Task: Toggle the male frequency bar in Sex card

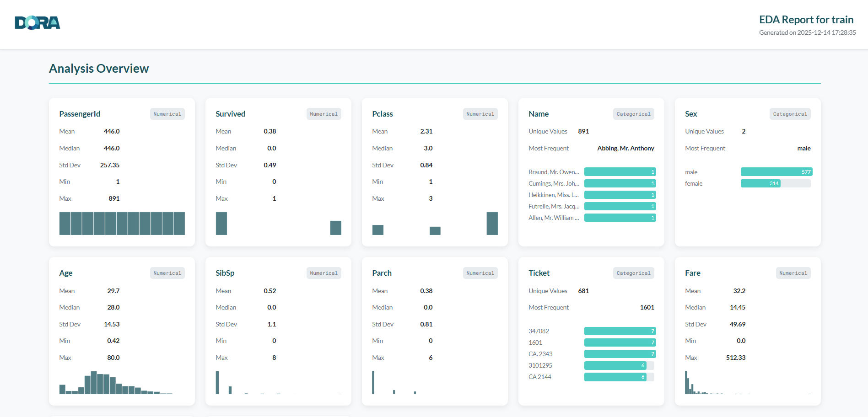Action: pos(776,171)
